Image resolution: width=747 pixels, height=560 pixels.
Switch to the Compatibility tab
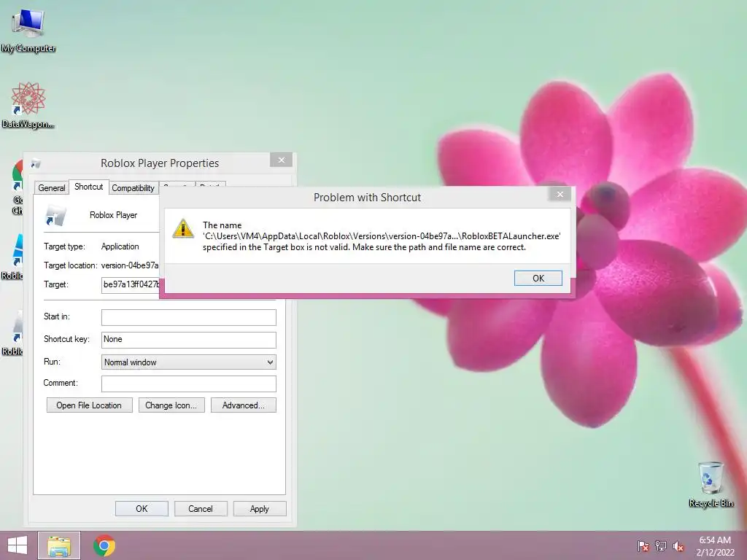133,187
